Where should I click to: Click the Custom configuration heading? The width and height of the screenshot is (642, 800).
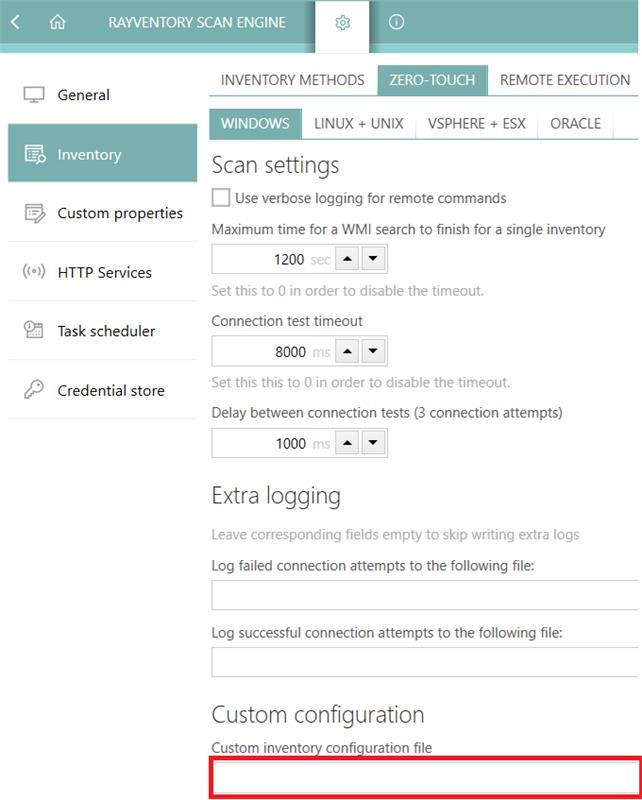coord(318,715)
